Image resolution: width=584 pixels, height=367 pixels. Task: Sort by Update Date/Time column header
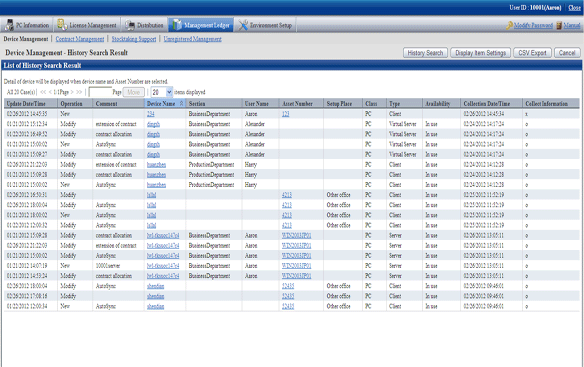click(26, 104)
